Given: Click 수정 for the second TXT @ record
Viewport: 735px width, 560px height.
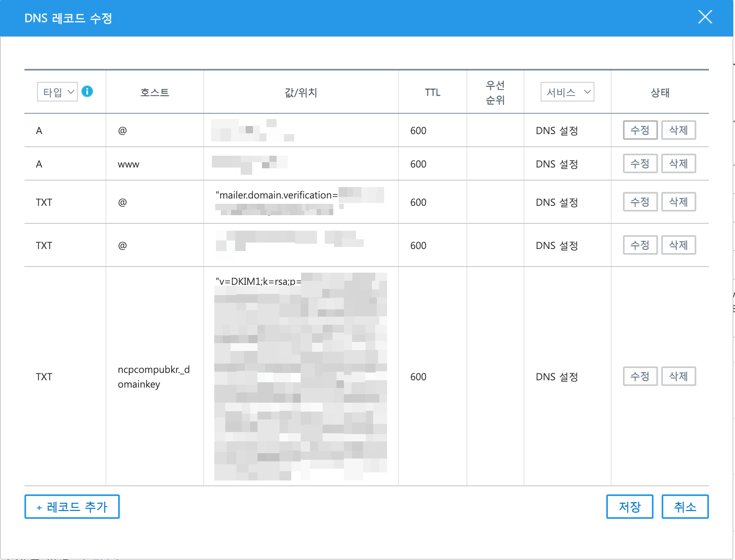Looking at the screenshot, I should [640, 245].
